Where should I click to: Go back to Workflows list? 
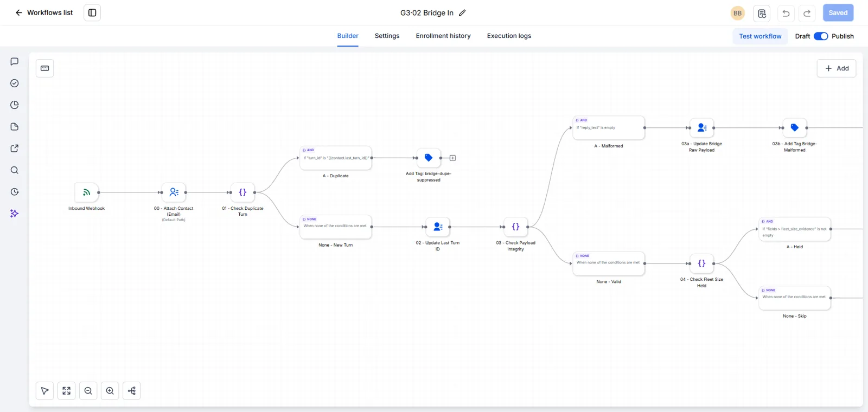point(43,12)
